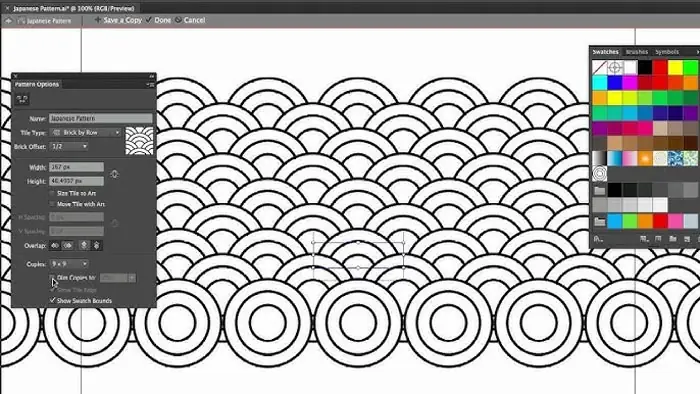This screenshot has height=394, width=700.
Task: Collapse the Pattern Options panel with double arrows
Action: click(152, 76)
